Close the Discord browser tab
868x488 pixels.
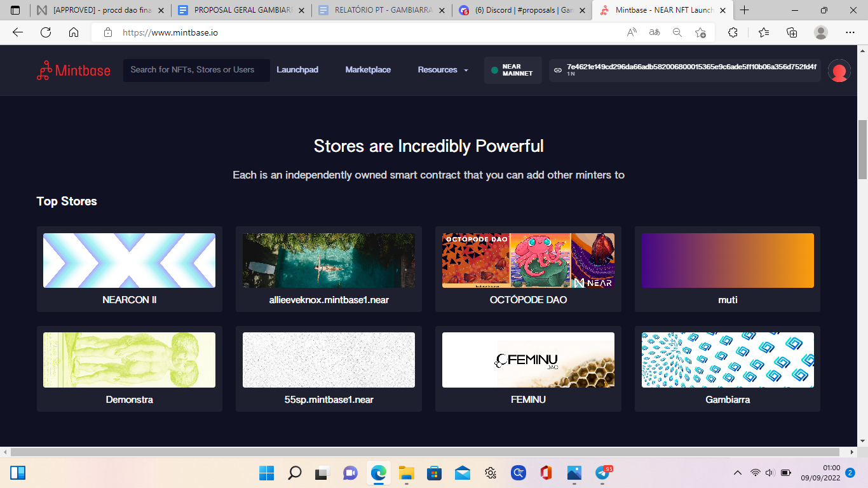point(582,10)
